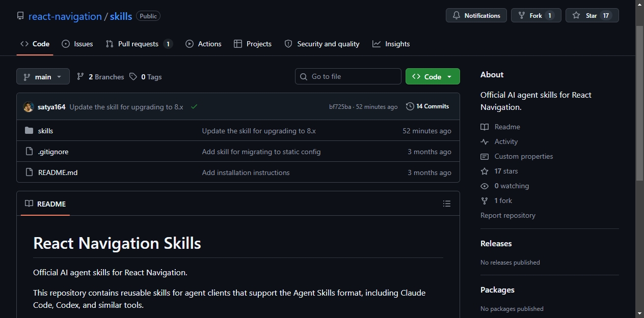View the 1 fork link
644x318 pixels.
pos(496,200)
